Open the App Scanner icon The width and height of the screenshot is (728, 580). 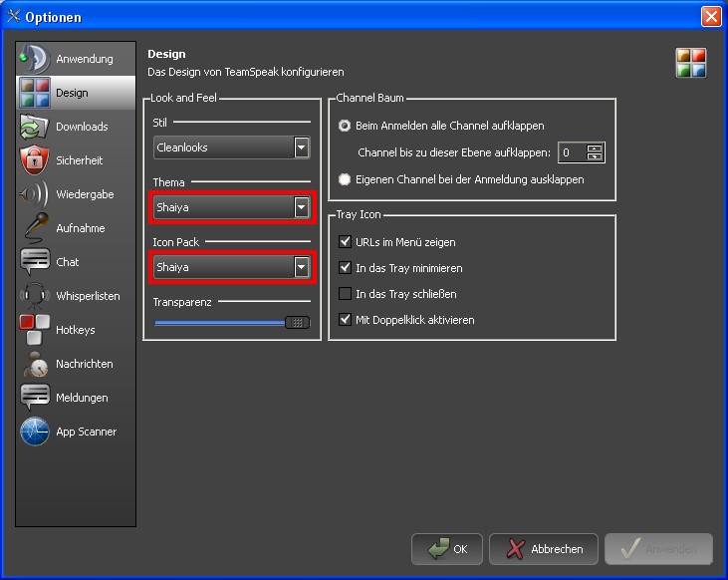(34, 432)
